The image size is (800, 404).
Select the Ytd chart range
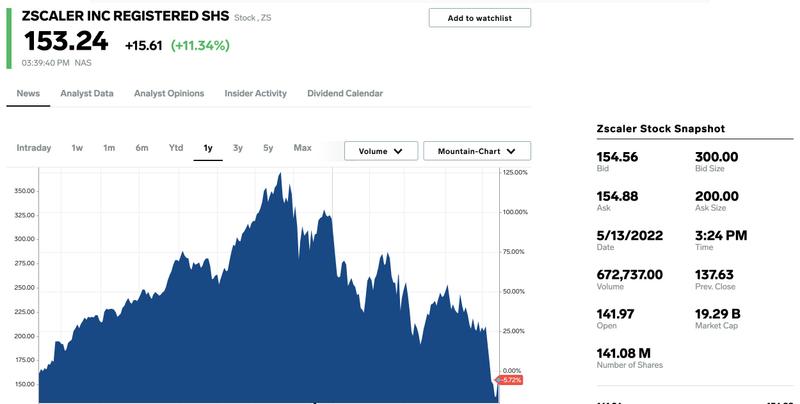coord(176,148)
